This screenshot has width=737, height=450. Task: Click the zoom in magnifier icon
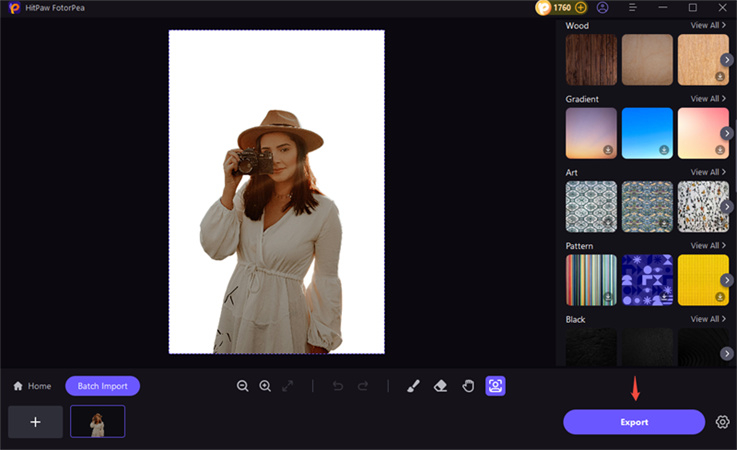click(x=265, y=386)
